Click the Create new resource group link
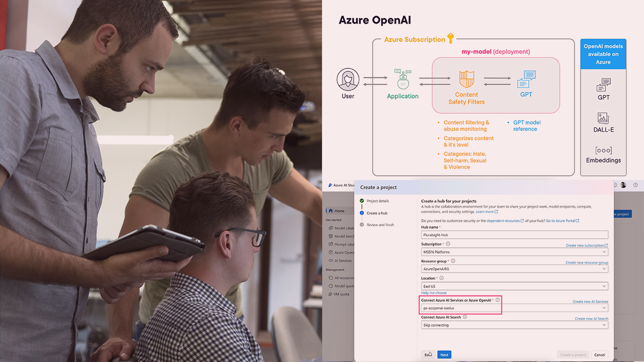Image resolution: width=644 pixels, height=362 pixels. (x=587, y=262)
